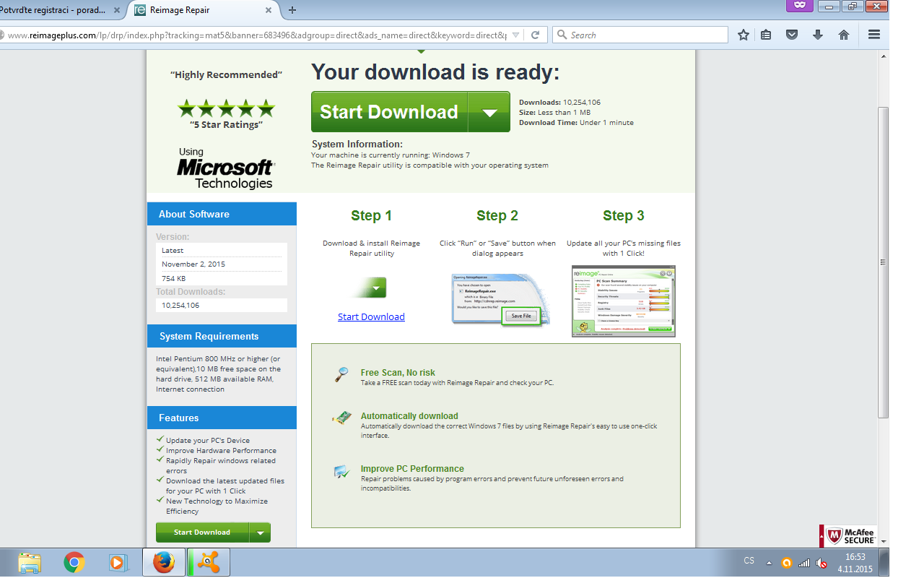
Task: Switch to the Reimage Repair tab
Action: pos(204,10)
